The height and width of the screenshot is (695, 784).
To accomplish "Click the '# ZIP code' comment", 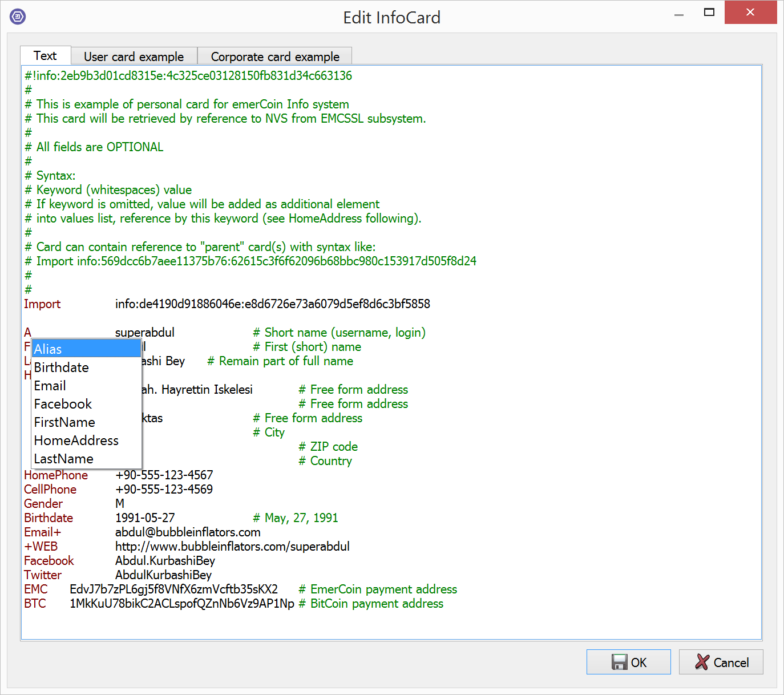I will 328,446.
